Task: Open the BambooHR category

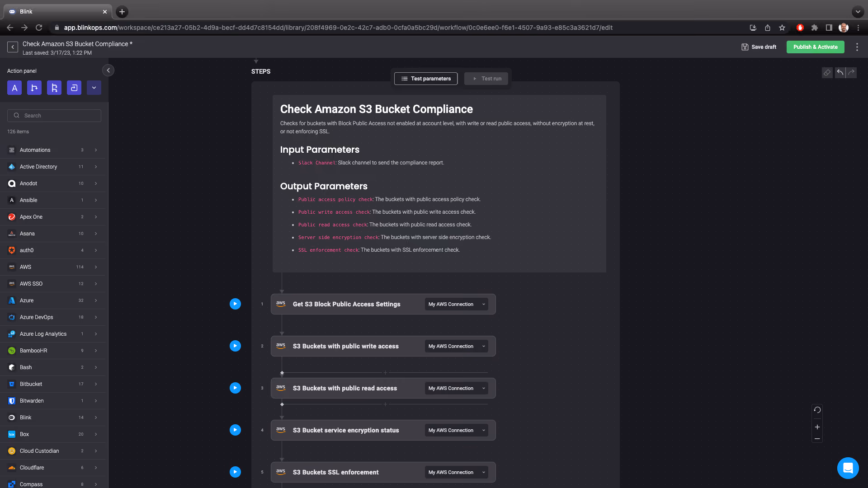Action: (x=52, y=351)
